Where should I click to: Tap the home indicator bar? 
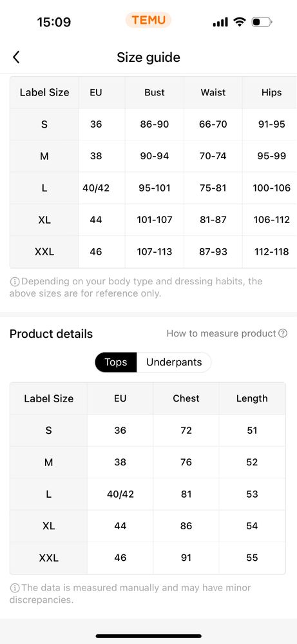pyautogui.click(x=148, y=636)
